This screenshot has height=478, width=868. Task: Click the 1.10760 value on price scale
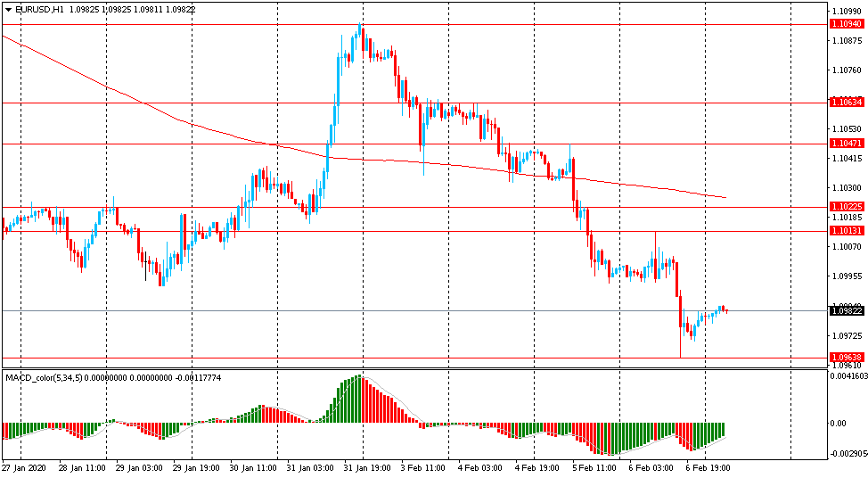coord(847,70)
